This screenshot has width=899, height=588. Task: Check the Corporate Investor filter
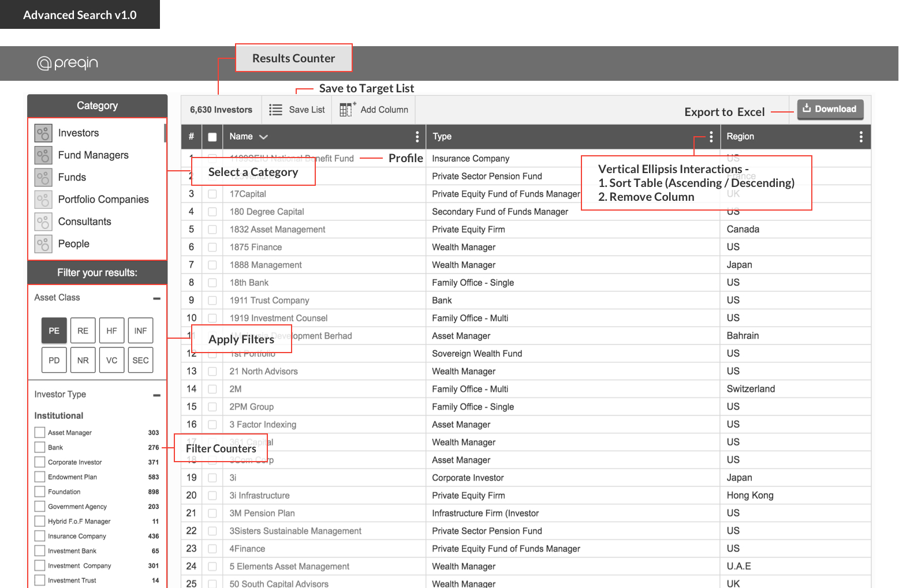click(40, 462)
